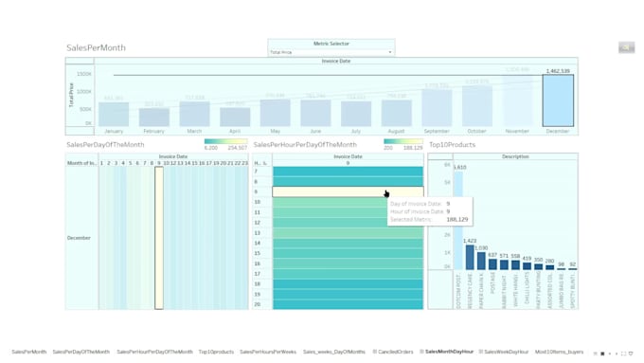644x363 pixels.
Task: Open the SalesWeekDayHour dashboard tab
Action: [x=504, y=352]
